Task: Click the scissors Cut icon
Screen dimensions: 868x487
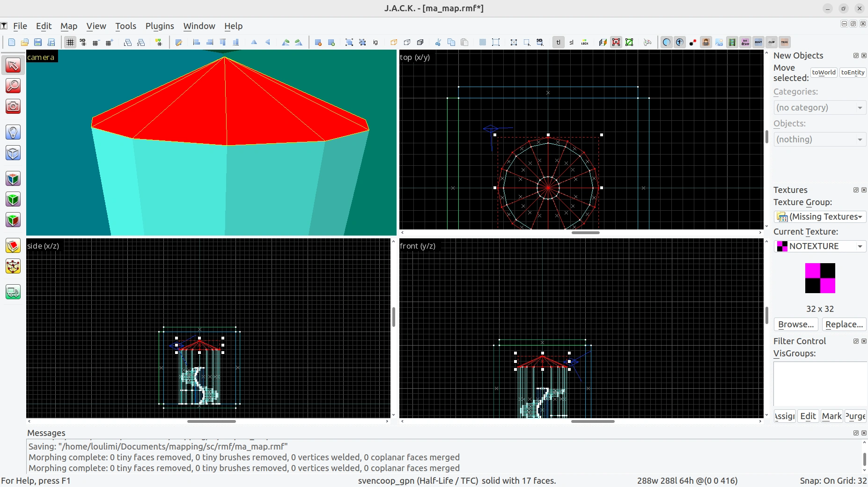Action: 438,42
